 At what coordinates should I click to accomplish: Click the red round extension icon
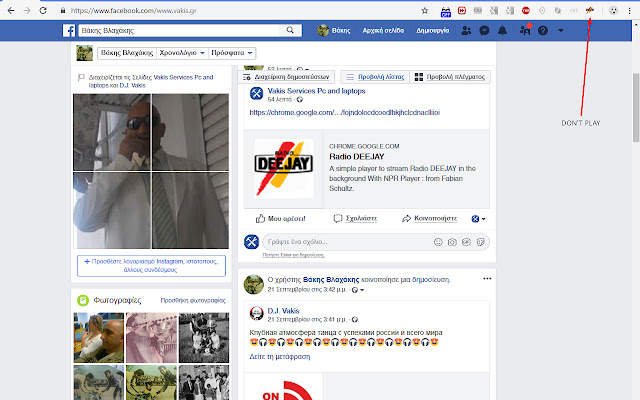pos(526,11)
